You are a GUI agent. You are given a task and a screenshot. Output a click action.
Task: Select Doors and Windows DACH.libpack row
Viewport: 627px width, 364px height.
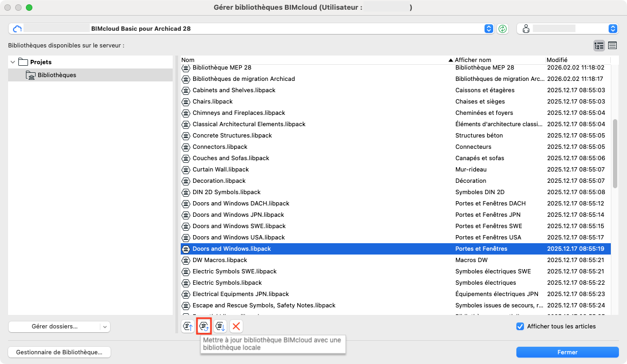tap(396, 203)
